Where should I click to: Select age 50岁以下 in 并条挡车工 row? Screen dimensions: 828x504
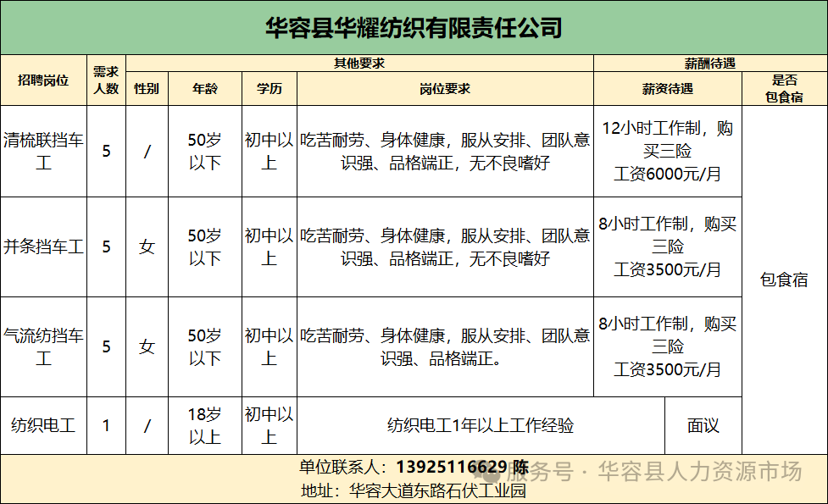point(205,247)
